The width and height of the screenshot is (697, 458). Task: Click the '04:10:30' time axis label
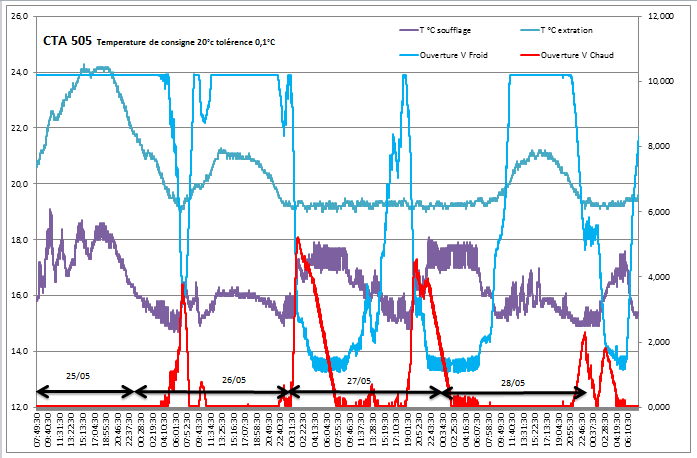click(164, 430)
